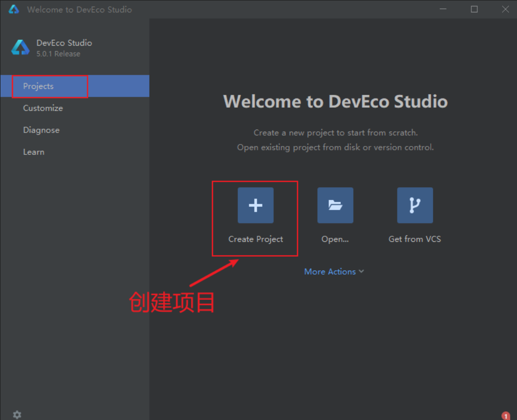Open settings via the gear icon
517x420 pixels.
[17, 415]
